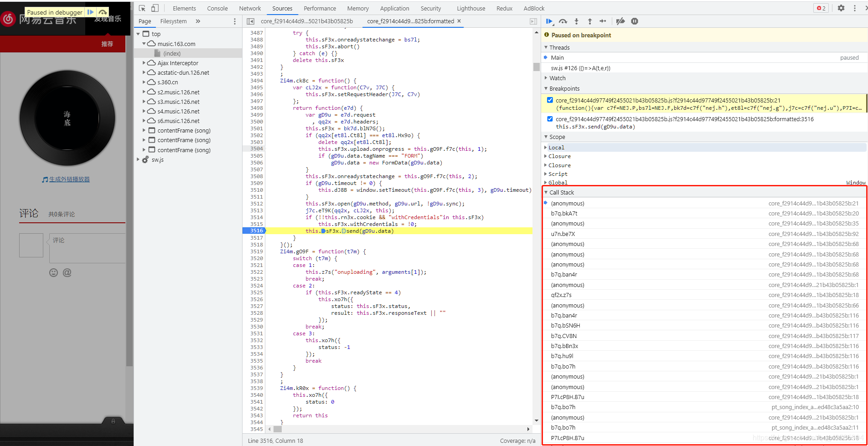Disable the first breakpoint checkbox at line 21
The image size is (868, 446).
[x=550, y=100]
